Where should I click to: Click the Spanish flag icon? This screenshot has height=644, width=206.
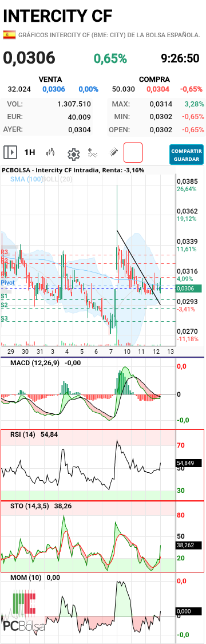(x=9, y=34)
